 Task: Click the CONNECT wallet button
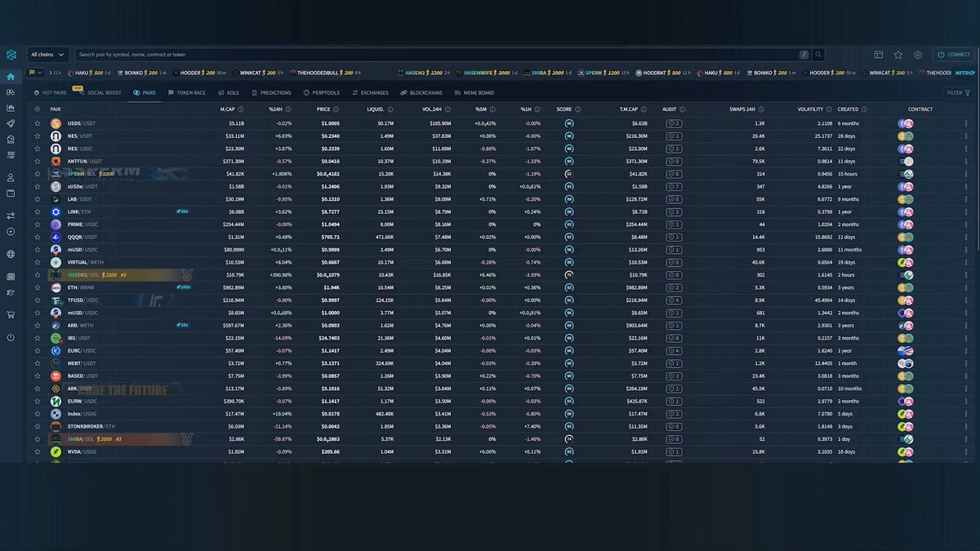[954, 55]
